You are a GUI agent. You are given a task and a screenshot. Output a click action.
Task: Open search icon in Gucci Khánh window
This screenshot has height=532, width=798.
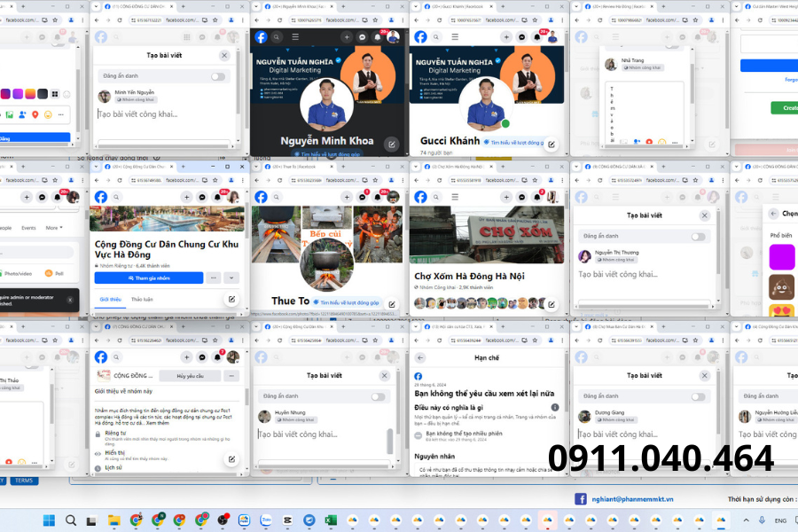point(436,37)
